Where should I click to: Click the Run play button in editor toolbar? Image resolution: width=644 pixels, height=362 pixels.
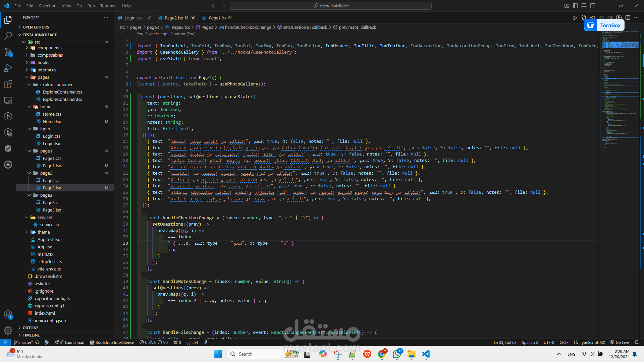click(575, 18)
